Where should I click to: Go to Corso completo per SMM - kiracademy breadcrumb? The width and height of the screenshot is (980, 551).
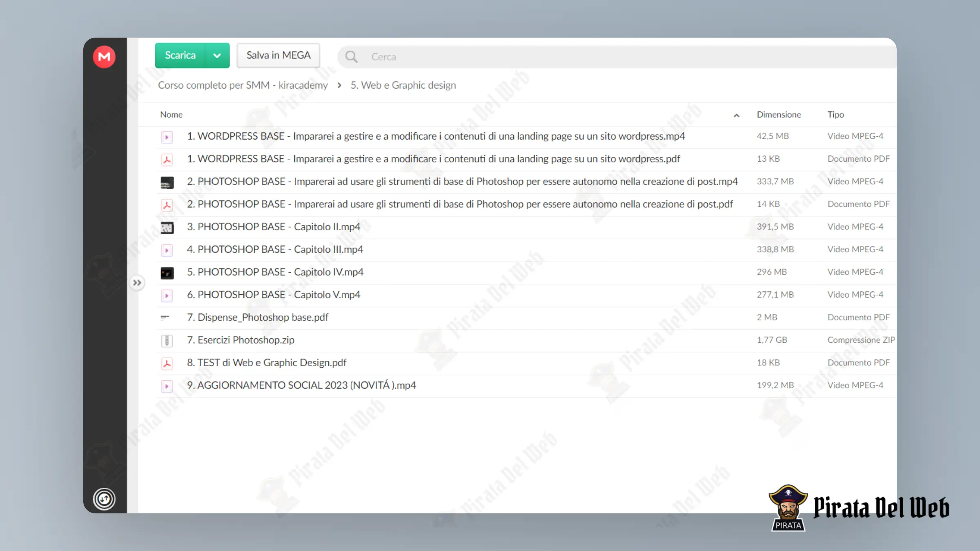243,85
